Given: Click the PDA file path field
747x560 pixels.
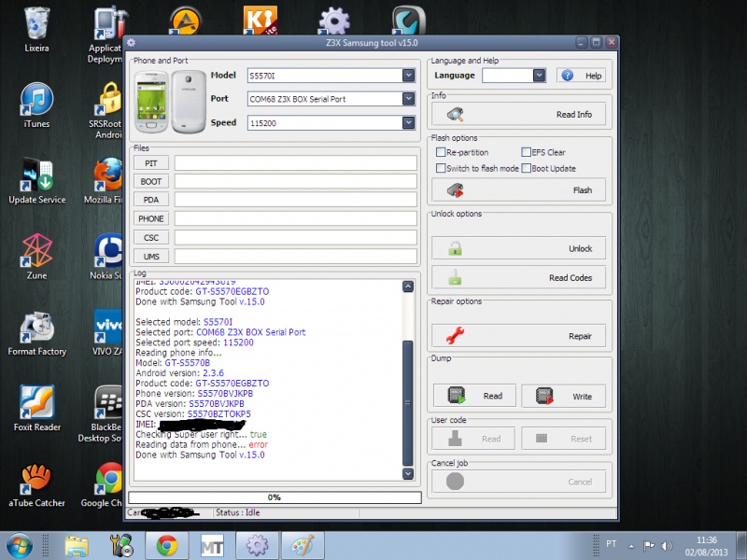Looking at the screenshot, I should coord(295,200).
